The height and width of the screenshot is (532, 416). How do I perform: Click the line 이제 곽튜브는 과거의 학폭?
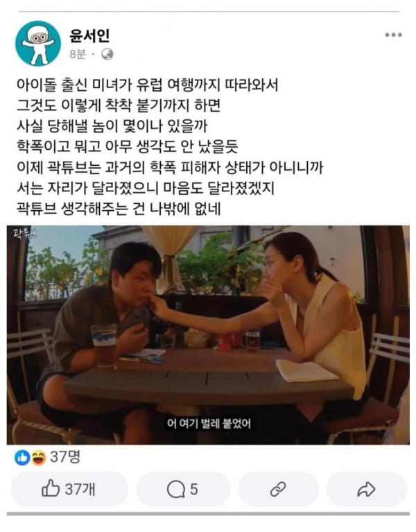click(x=169, y=167)
